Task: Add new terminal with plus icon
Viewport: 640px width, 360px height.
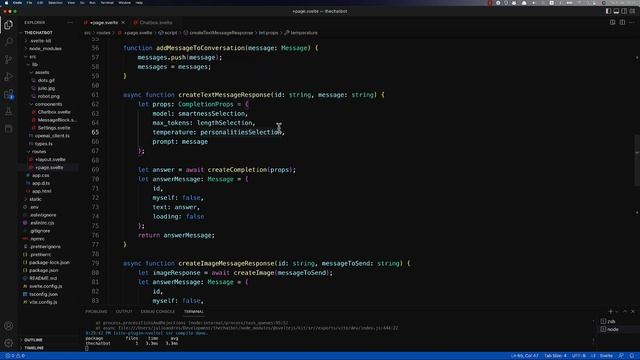Action: point(611,311)
